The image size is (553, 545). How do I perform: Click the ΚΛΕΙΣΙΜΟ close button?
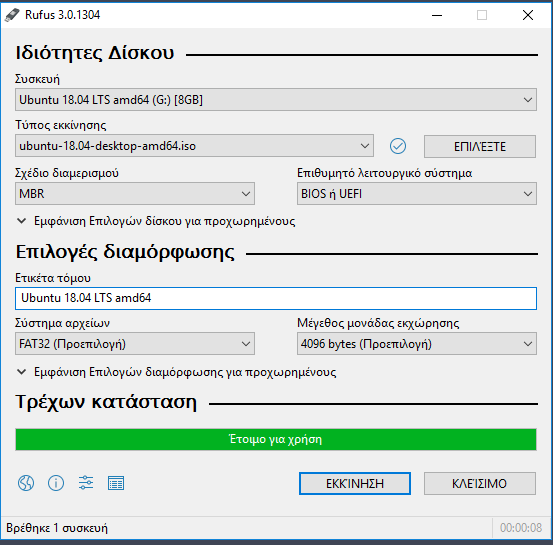pyautogui.click(x=480, y=483)
